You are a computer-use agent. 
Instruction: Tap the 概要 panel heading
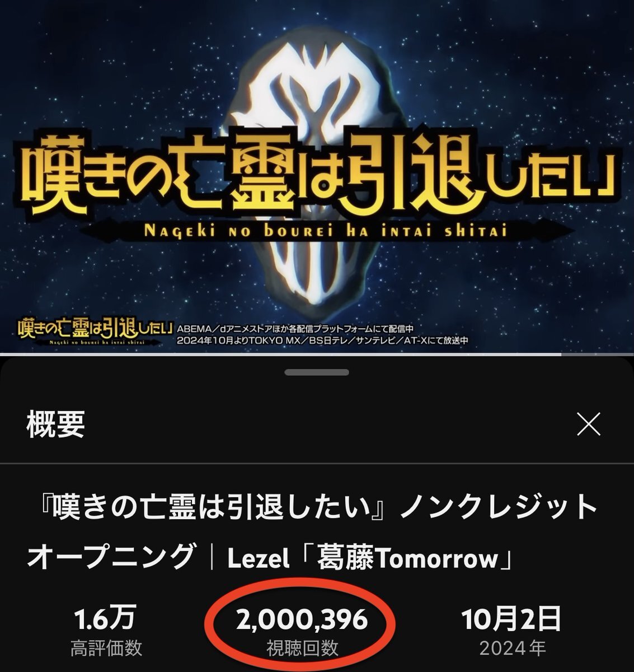pos(55,425)
